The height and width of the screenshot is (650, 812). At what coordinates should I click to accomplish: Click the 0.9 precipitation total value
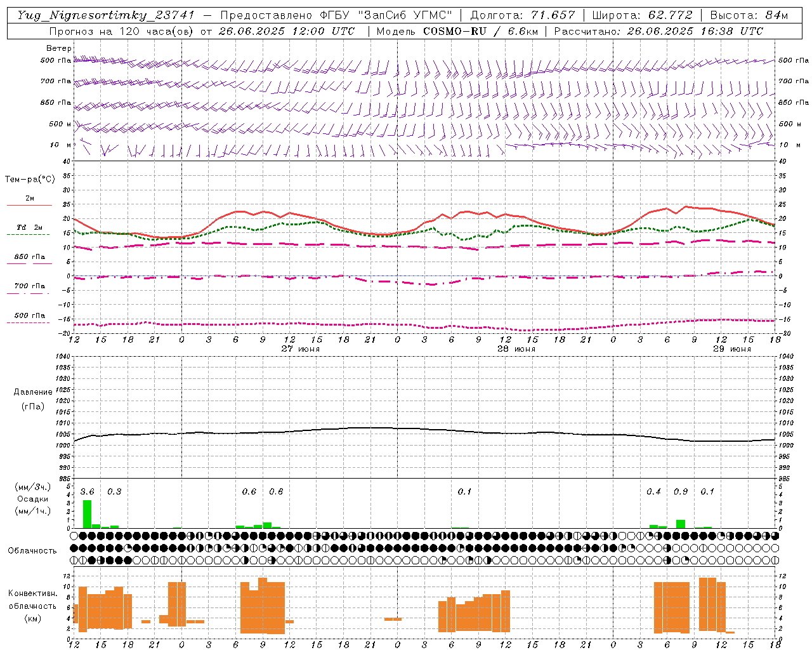pyautogui.click(x=681, y=492)
